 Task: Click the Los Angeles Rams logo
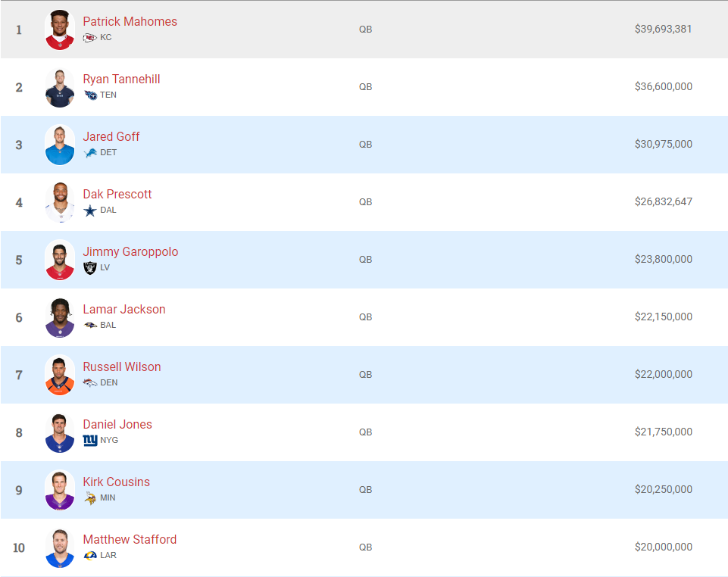pyautogui.click(x=90, y=556)
